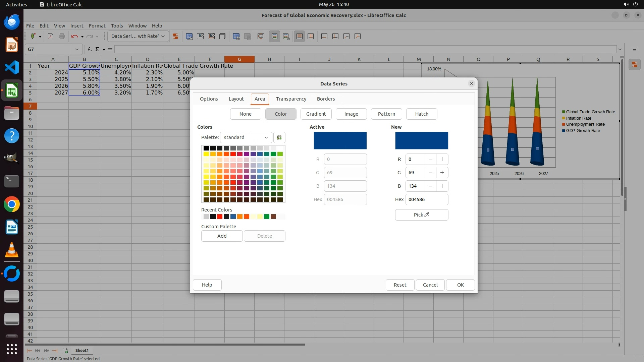
Task: Click the palette picker icon beside the dropdown
Action: tap(279, 137)
